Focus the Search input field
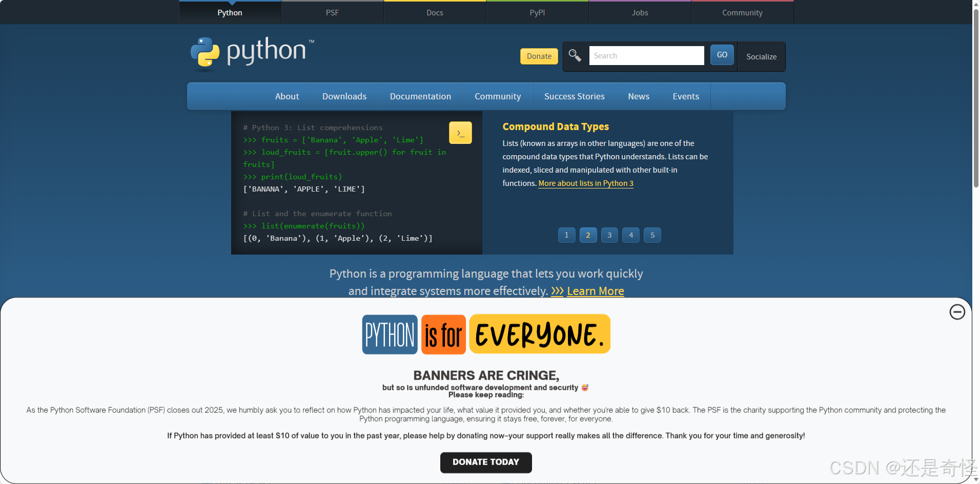The height and width of the screenshot is (484, 980). point(646,55)
